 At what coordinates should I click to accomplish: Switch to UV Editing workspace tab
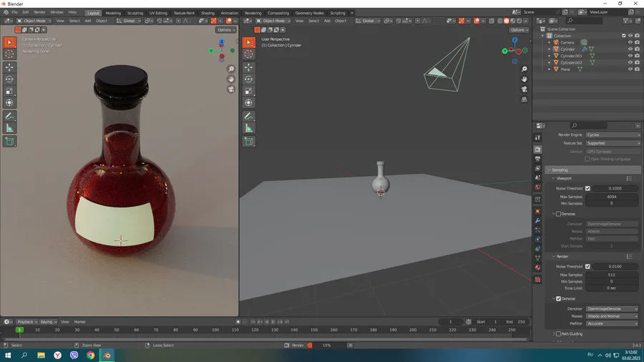click(x=158, y=13)
